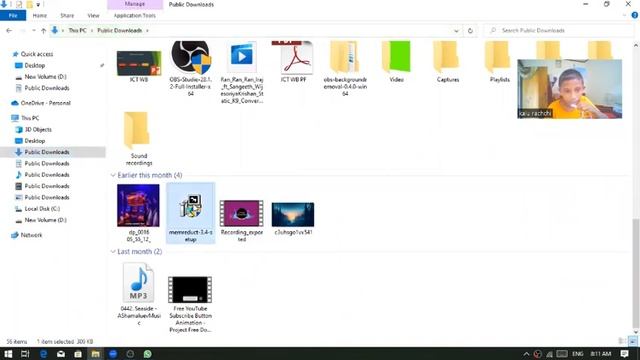Viewport: 640px width, 360px height.
Task: Show hidden system tray icons
Action: [x=526, y=354]
